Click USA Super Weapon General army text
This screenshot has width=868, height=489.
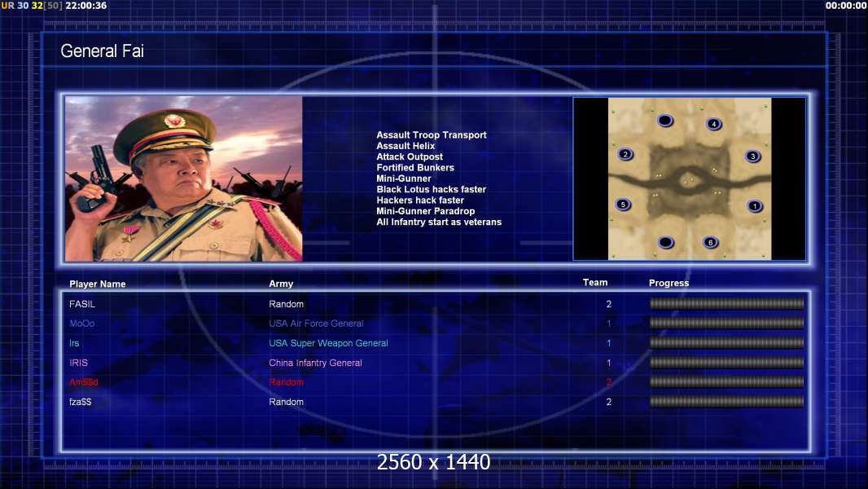coord(328,343)
